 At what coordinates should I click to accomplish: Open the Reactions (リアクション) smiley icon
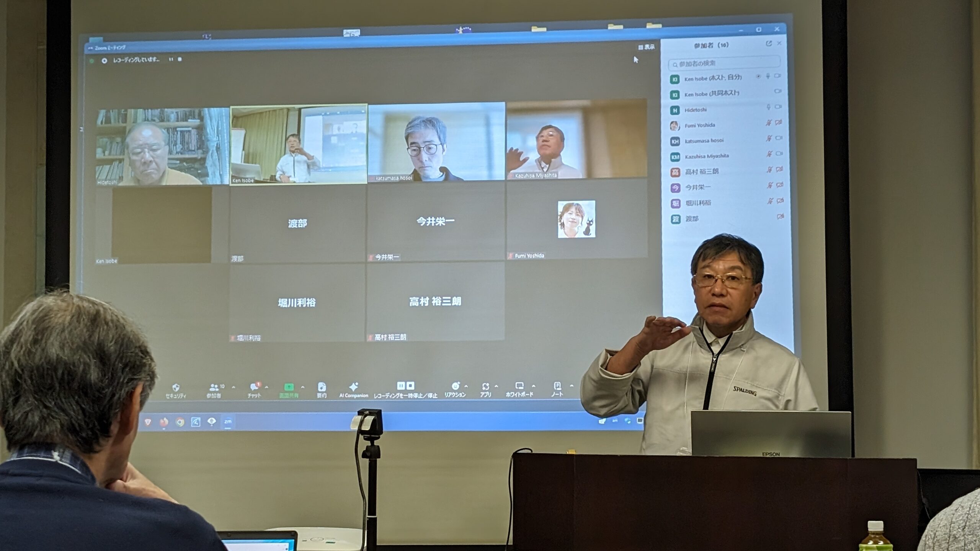[x=455, y=386]
